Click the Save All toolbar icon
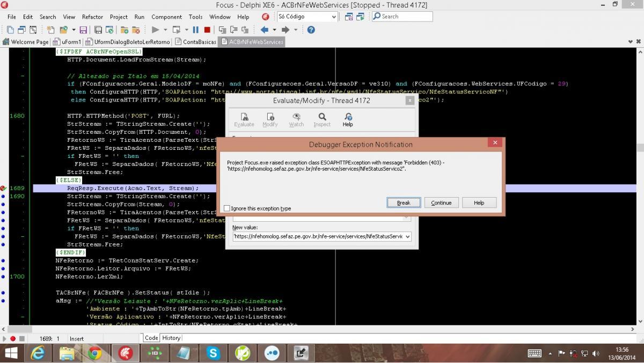The height and width of the screenshot is (363, 644). [x=98, y=30]
